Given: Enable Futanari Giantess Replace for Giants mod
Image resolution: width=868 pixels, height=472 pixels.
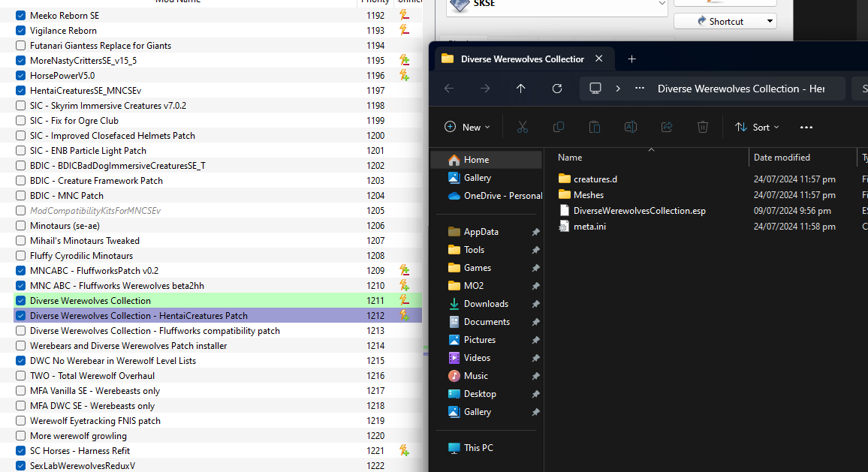Looking at the screenshot, I should [x=20, y=45].
